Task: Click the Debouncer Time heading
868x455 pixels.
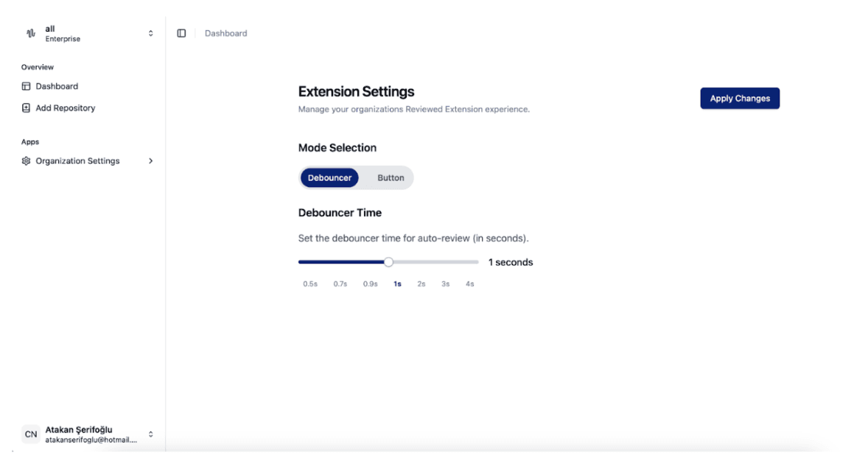Action: coord(340,213)
